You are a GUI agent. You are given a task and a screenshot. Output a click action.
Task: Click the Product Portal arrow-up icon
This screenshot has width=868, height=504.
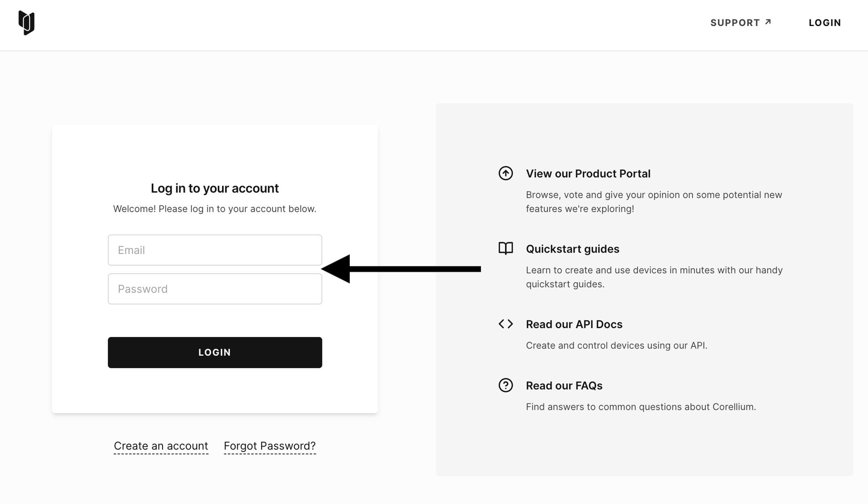coord(506,173)
